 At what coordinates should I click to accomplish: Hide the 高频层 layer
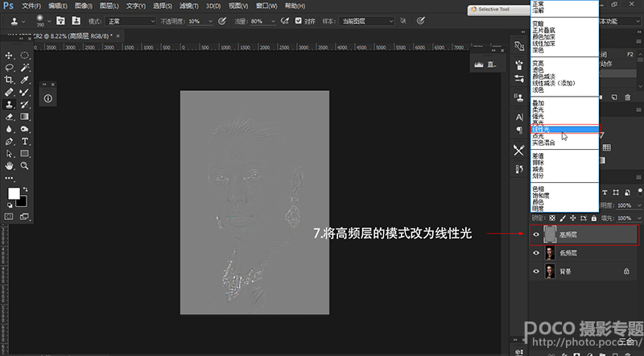click(x=536, y=234)
